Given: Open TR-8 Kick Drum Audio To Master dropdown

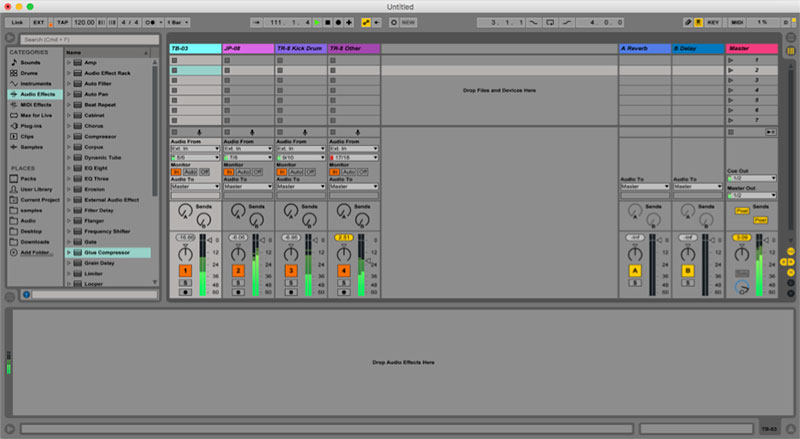Looking at the screenshot, I should click(x=301, y=186).
